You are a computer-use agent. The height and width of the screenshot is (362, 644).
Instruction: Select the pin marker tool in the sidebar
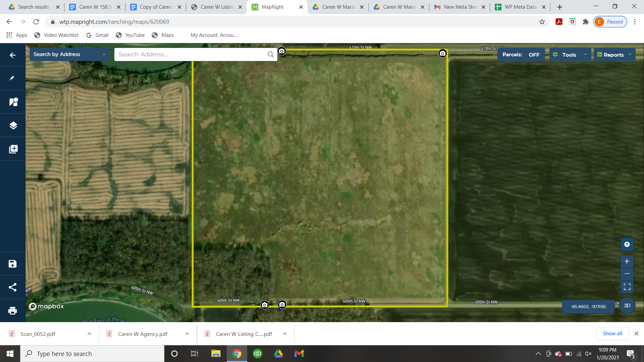coord(12,78)
